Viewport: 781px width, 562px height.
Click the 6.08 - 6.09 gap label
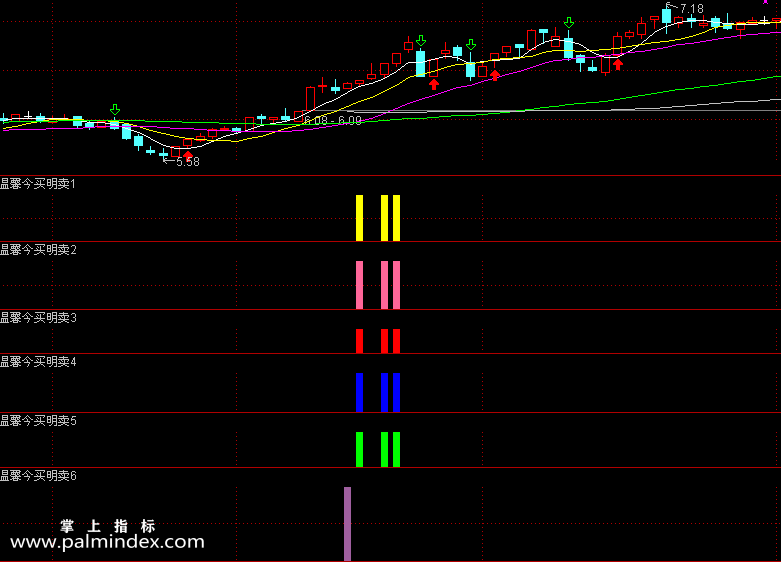coord(333,120)
